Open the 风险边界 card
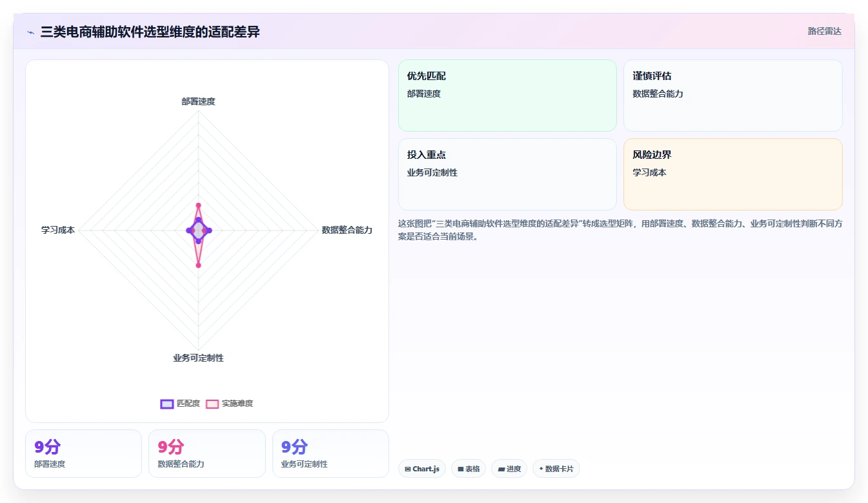The height and width of the screenshot is (503, 868). [732, 174]
